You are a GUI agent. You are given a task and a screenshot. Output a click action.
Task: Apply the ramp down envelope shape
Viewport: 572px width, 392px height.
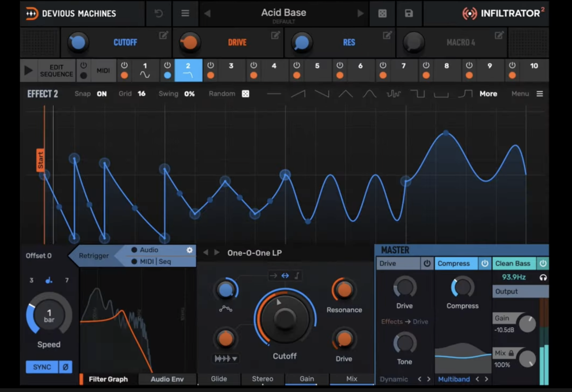click(x=322, y=94)
